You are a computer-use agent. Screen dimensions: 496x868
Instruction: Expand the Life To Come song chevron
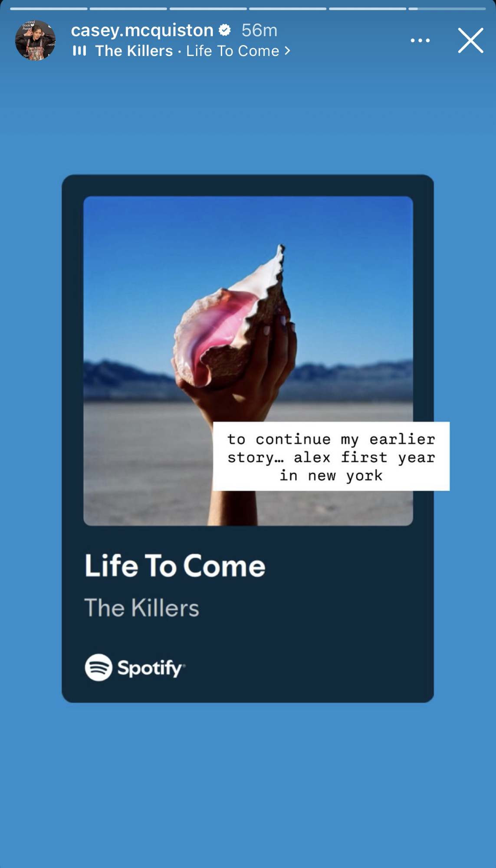tap(287, 51)
